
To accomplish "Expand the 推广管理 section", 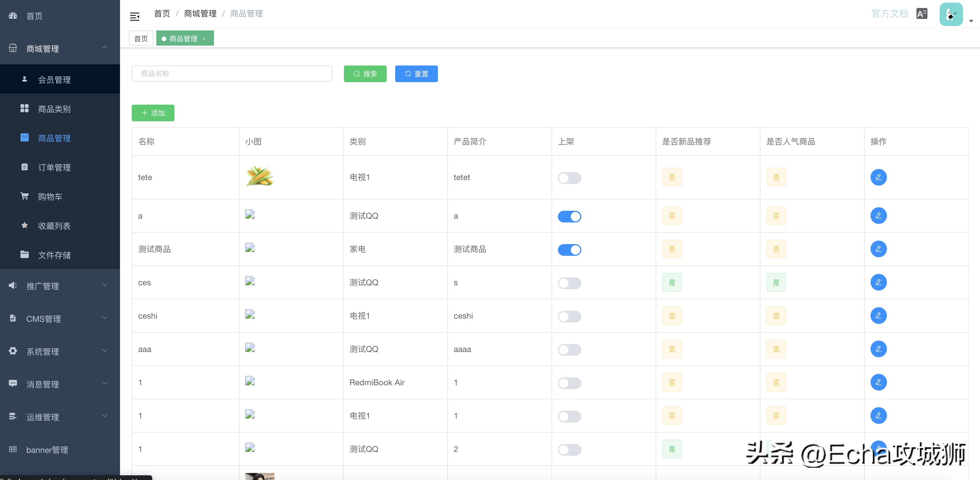I will (42, 286).
